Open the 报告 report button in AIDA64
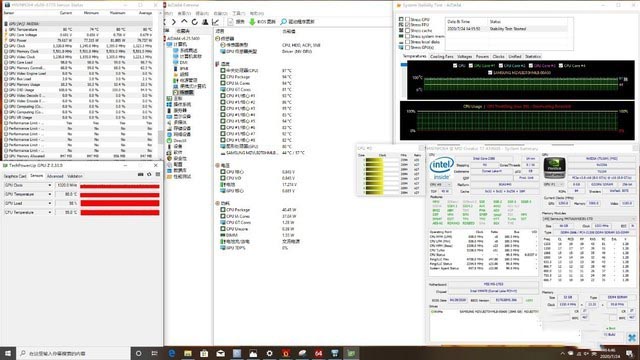 click(236, 22)
